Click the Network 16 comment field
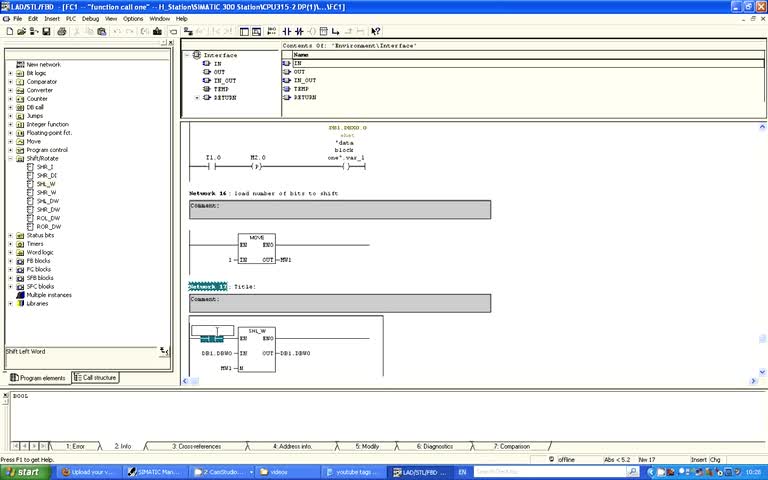Screen dimensions: 768x480 pos(340,210)
